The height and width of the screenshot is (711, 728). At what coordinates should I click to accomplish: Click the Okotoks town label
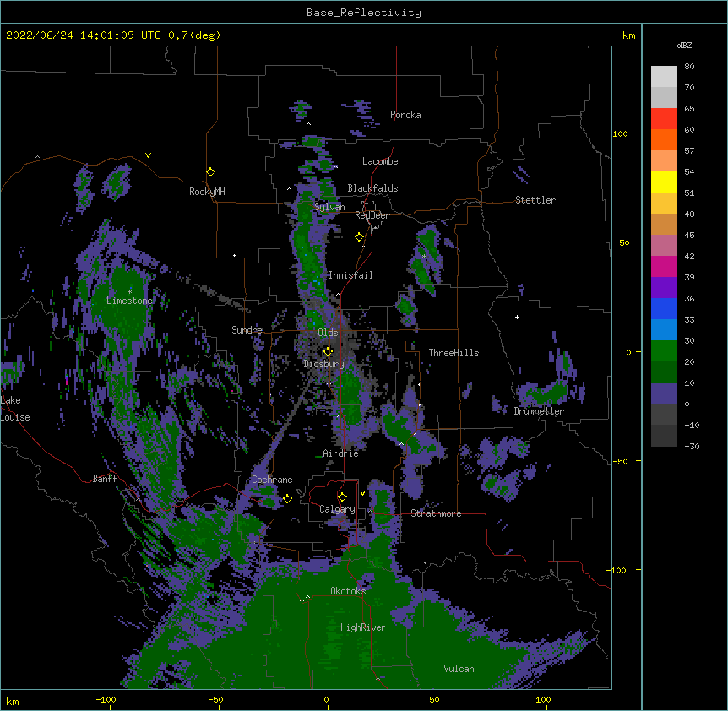(x=348, y=591)
